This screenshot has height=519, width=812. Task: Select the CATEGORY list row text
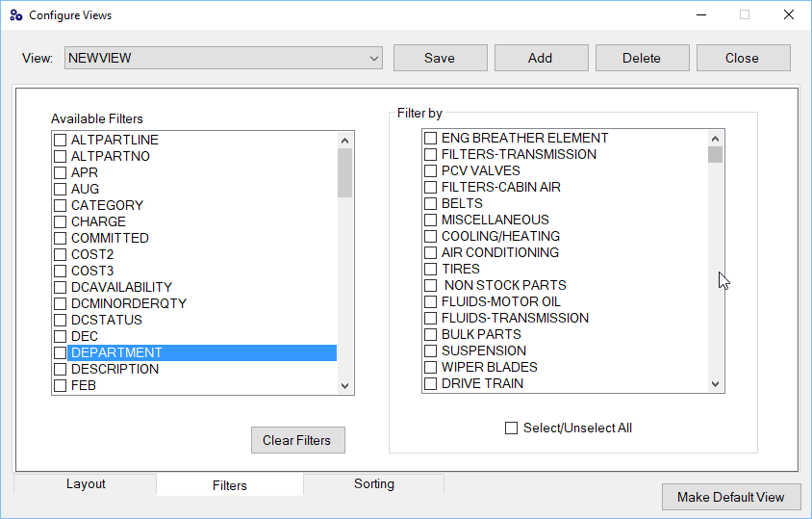click(107, 205)
